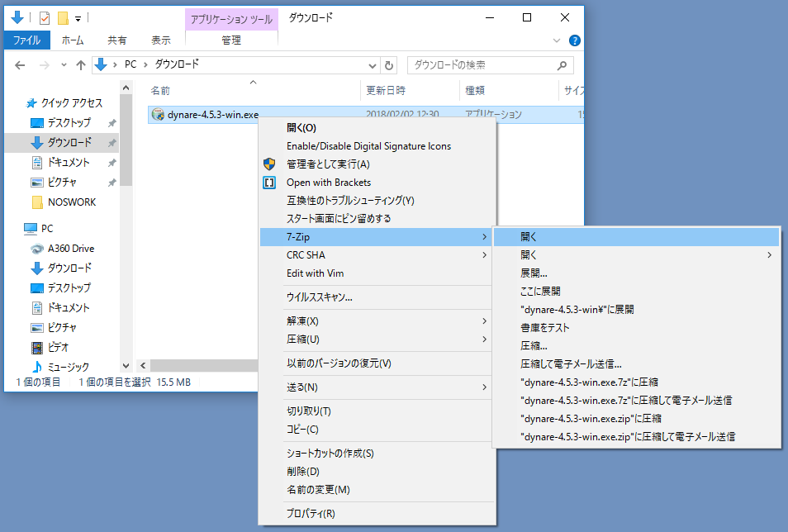Click the dynare installer file icon

tap(158, 115)
